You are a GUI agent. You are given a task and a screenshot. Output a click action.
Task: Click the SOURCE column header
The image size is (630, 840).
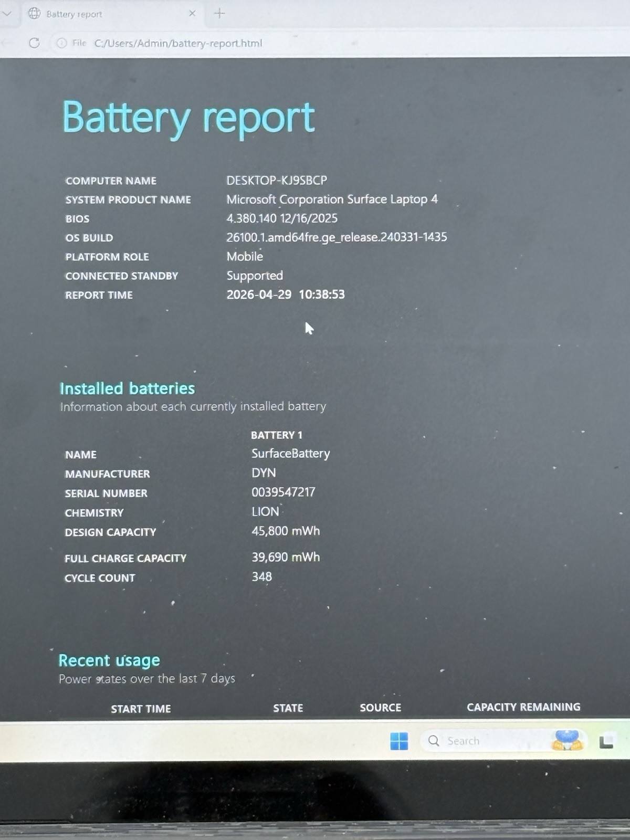click(380, 708)
